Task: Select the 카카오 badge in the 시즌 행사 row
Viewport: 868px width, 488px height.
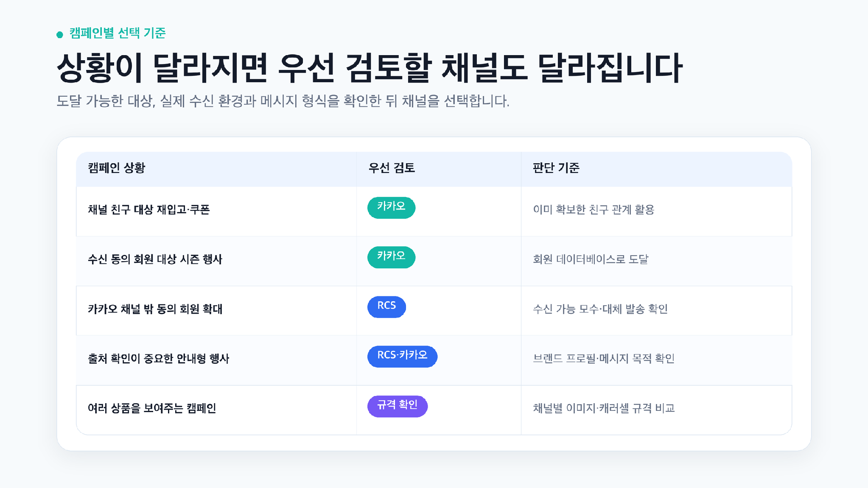Action: [391, 257]
